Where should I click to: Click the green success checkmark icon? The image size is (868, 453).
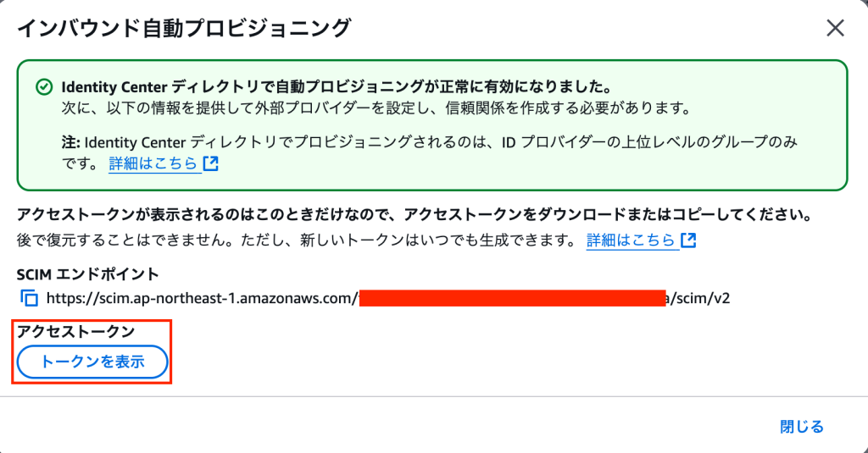tap(43, 87)
